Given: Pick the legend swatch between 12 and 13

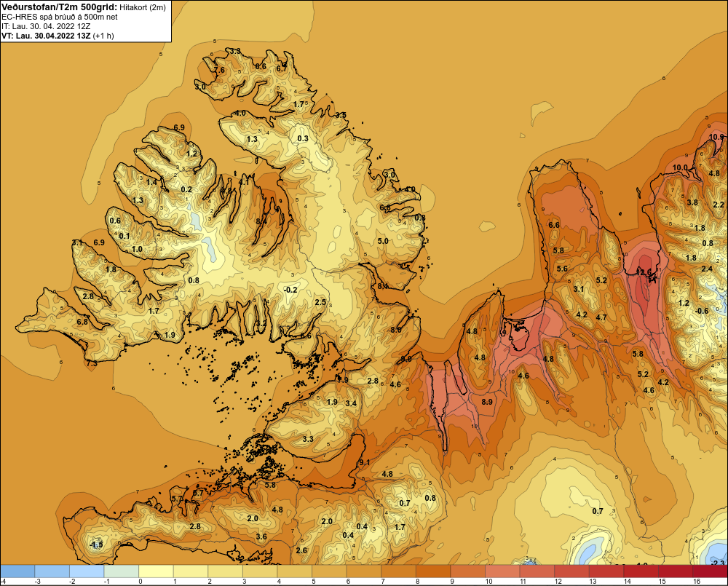Looking at the screenshot, I should tap(572, 571).
